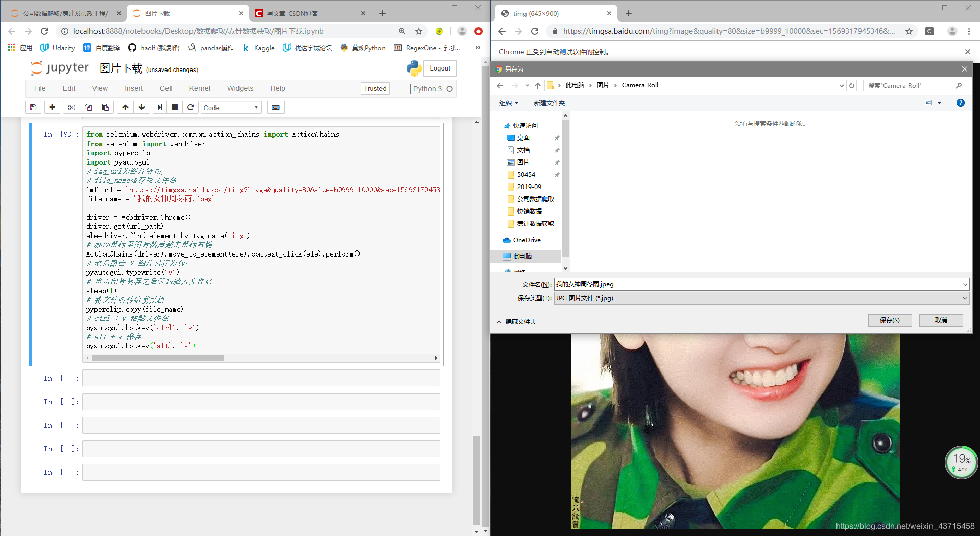
Task: Select 文档 in quick access tree
Action: pos(523,150)
